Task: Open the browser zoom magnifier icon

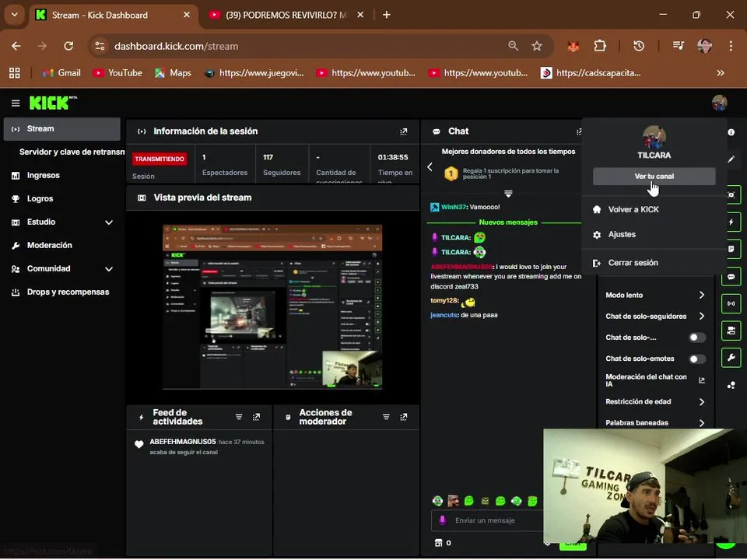Action: [513, 46]
